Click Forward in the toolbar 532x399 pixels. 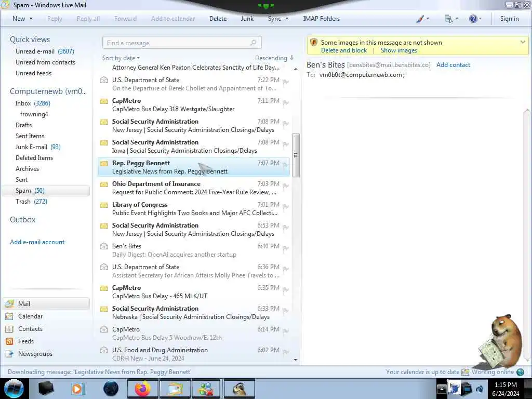coord(125,19)
